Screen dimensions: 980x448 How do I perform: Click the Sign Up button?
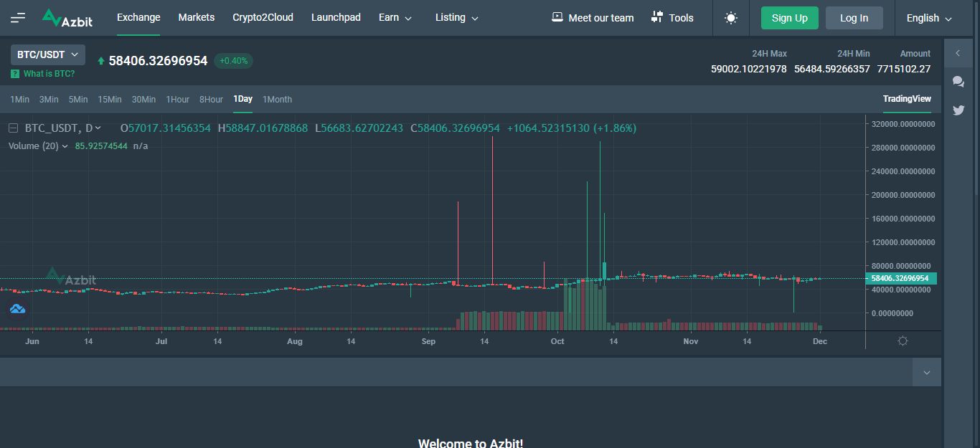click(x=790, y=18)
